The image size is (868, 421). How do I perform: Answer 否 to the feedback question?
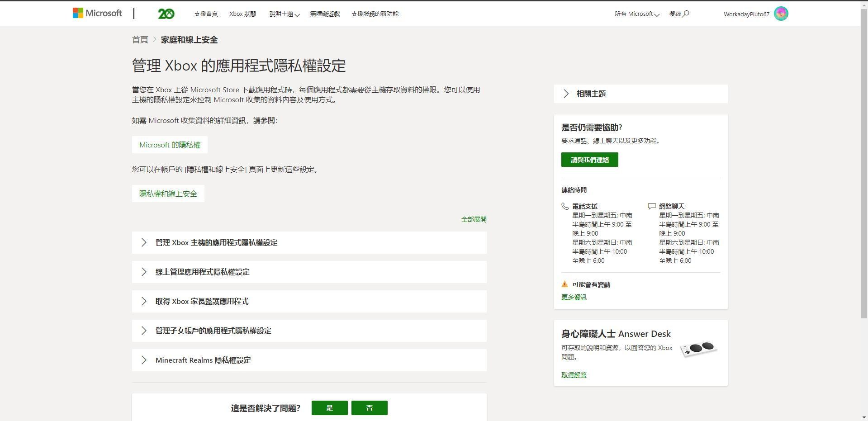370,408
